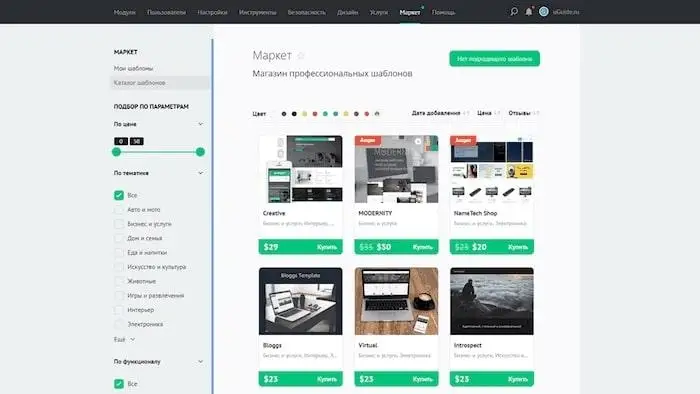The image size is (700, 394).
Task: Check the Животные checkbox
Action: point(119,281)
